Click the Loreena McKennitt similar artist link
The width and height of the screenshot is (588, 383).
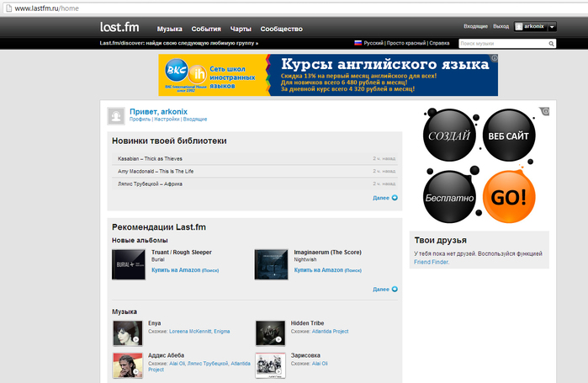coord(190,332)
